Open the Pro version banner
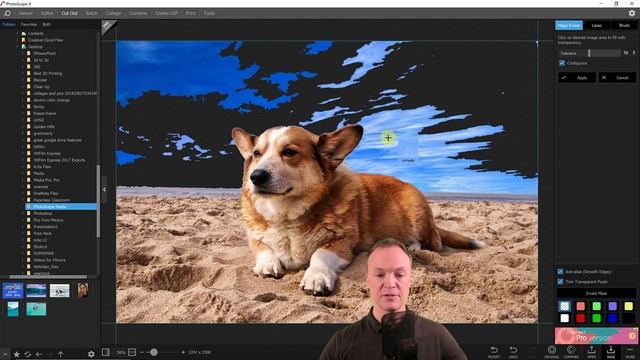This screenshot has width=640, height=360. (596, 336)
